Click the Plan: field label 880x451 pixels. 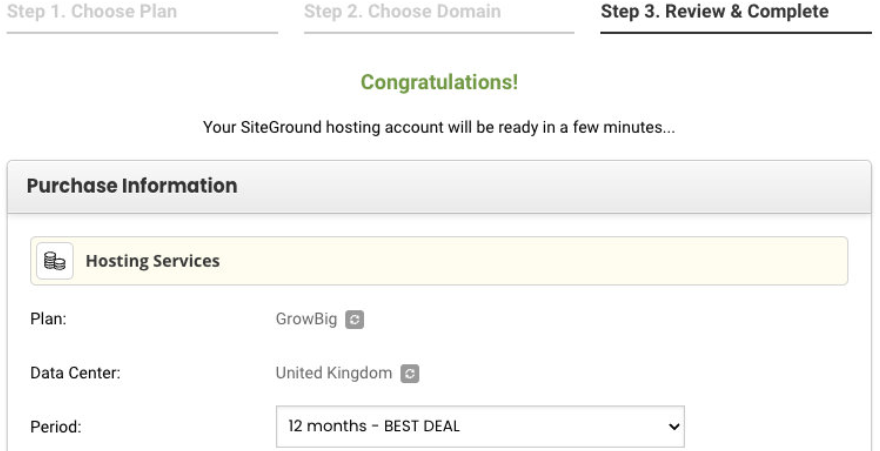pos(45,320)
